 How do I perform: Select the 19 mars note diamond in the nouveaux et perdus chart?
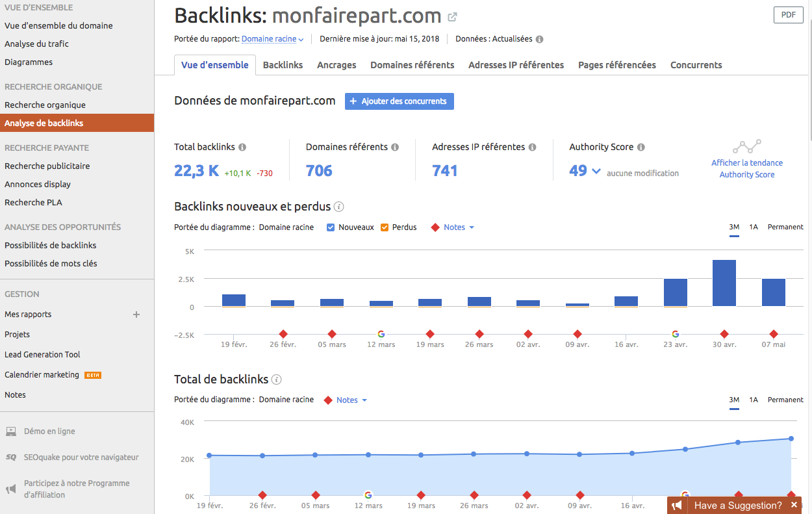(x=430, y=334)
